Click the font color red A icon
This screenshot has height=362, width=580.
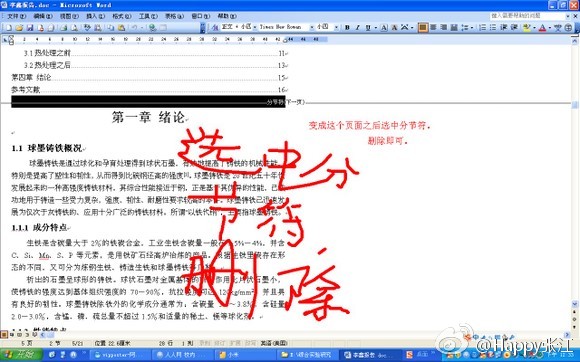click(x=542, y=27)
